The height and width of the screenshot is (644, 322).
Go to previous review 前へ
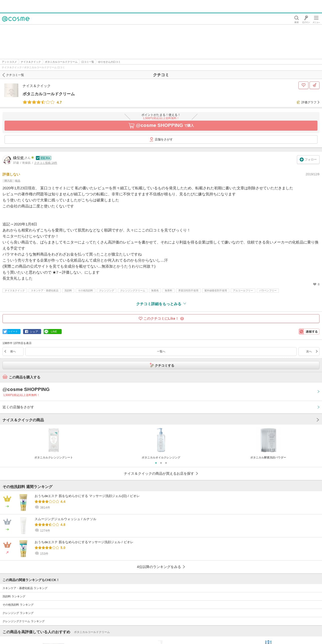(13, 351)
